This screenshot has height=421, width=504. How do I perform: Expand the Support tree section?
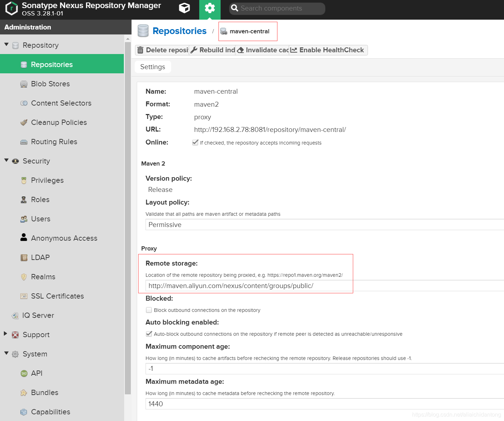[6, 334]
